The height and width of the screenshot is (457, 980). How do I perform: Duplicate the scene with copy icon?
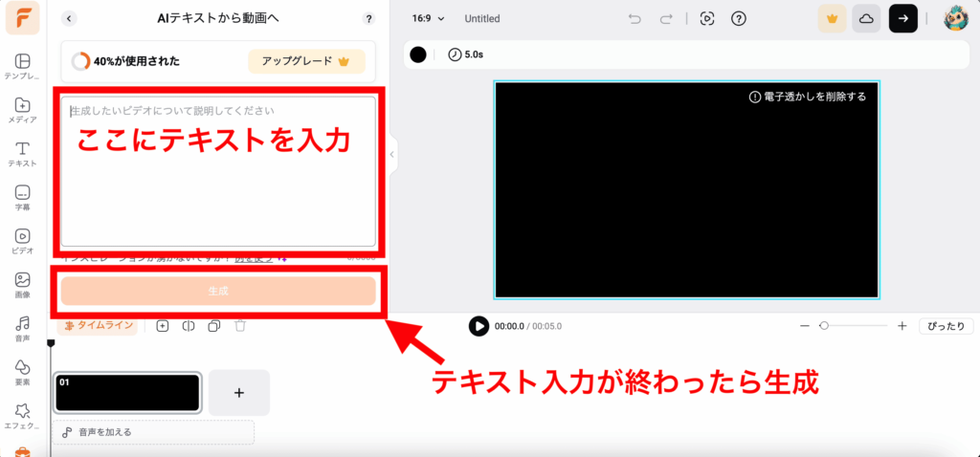click(213, 326)
